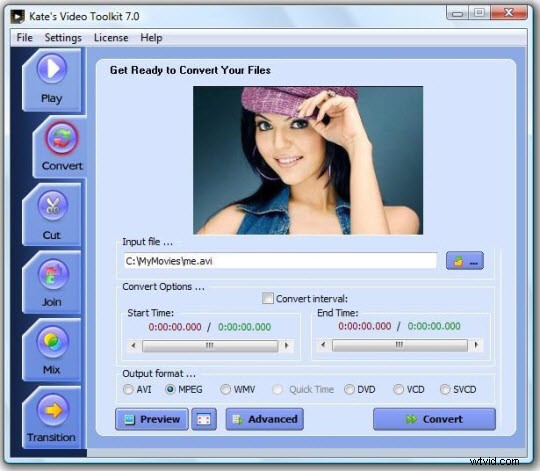Close the Kate's Video Toolkit window
540x471 pixels.
coord(508,13)
